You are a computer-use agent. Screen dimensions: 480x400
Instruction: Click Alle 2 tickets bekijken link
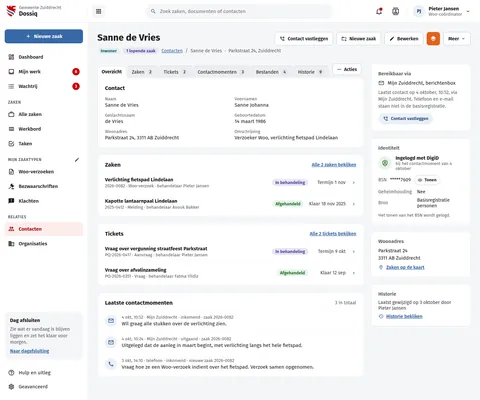click(x=333, y=234)
